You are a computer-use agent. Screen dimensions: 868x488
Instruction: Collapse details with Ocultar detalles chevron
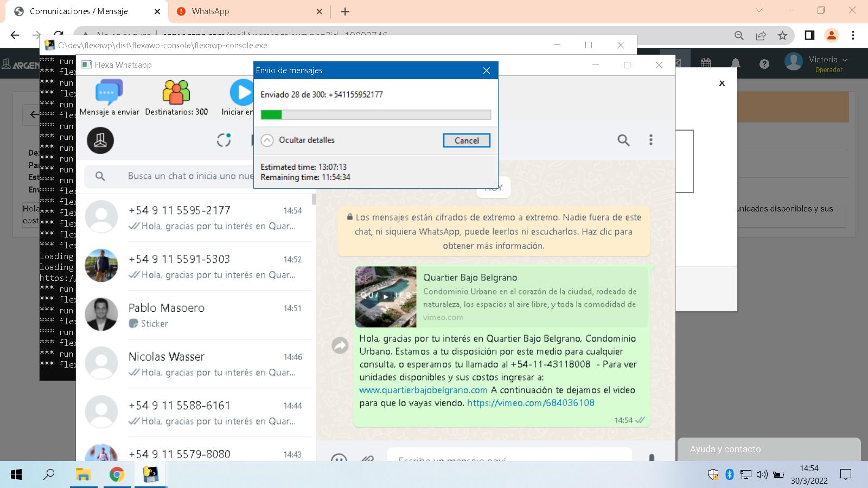(x=267, y=140)
